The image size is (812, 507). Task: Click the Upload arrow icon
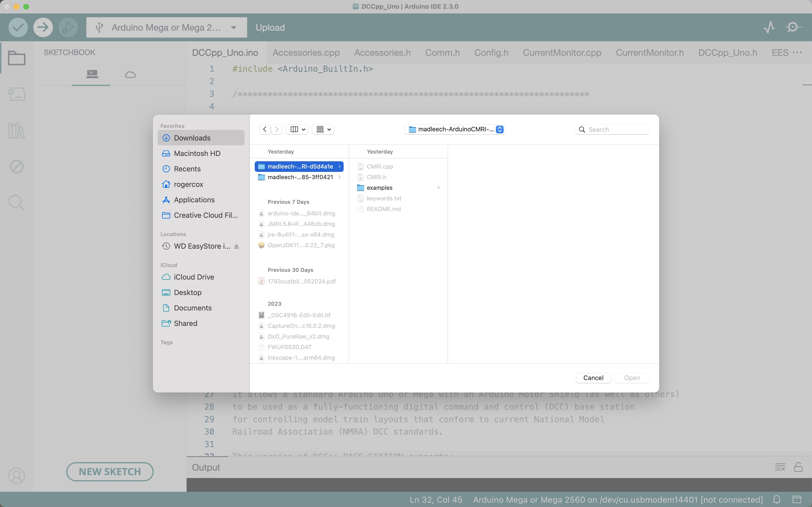pos(43,27)
